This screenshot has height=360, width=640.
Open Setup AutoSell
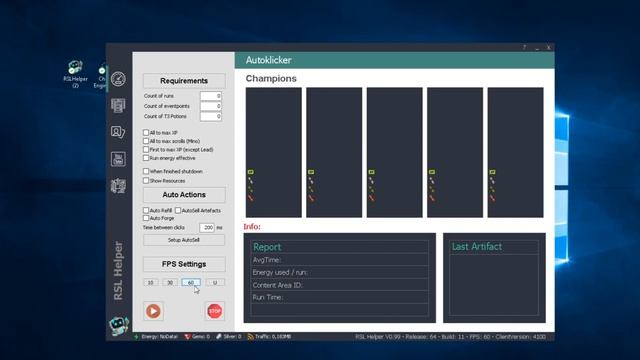(x=184, y=240)
